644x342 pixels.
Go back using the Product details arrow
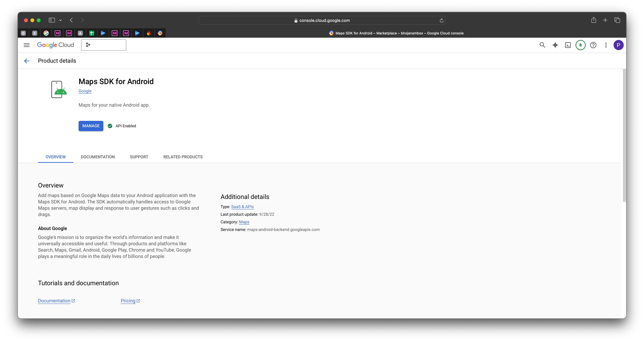[27, 61]
